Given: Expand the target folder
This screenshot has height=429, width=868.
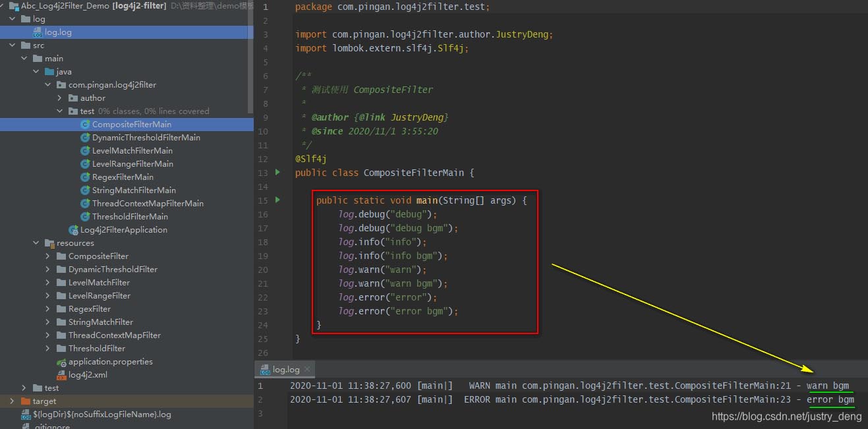Looking at the screenshot, I should point(12,401).
